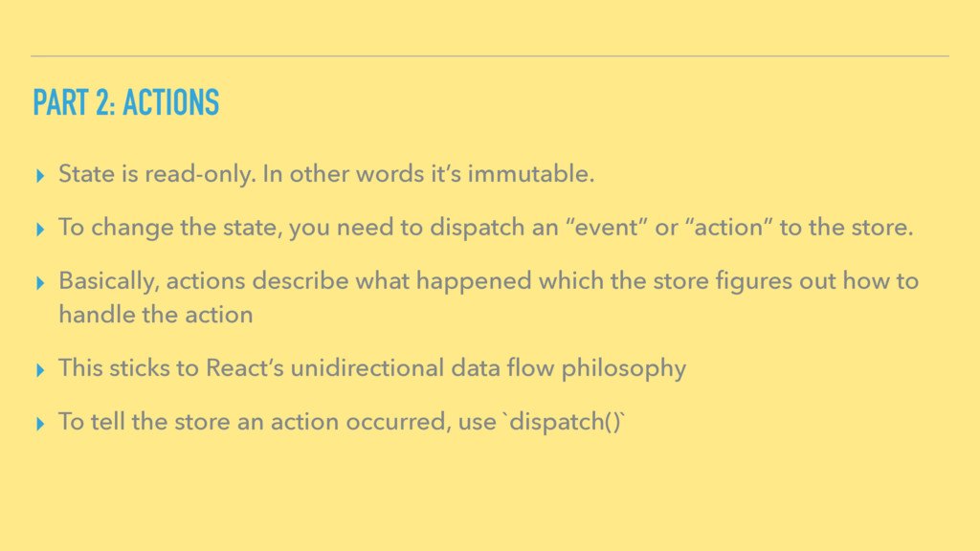Click the bullet arrow beside 'To tell the store'
Image resolution: width=980 pixels, height=551 pixels.
[x=40, y=424]
